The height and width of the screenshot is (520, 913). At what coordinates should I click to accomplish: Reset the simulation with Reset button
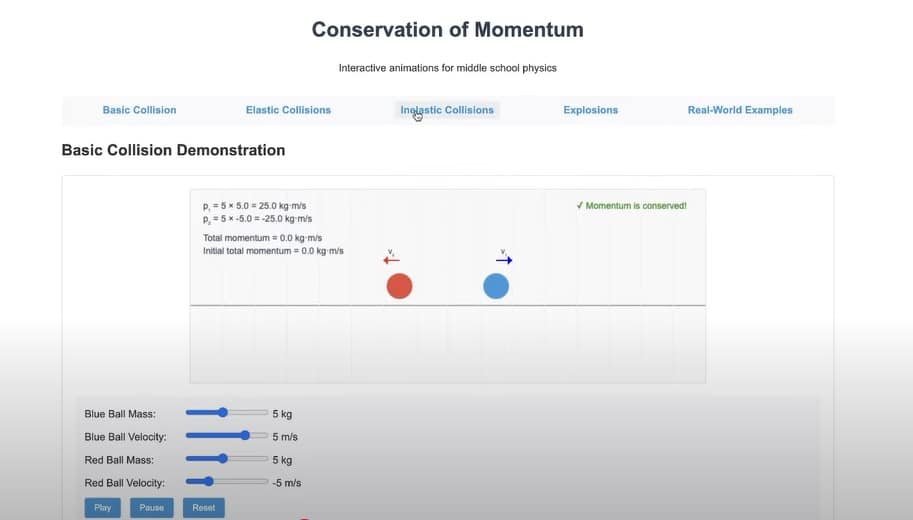click(204, 508)
